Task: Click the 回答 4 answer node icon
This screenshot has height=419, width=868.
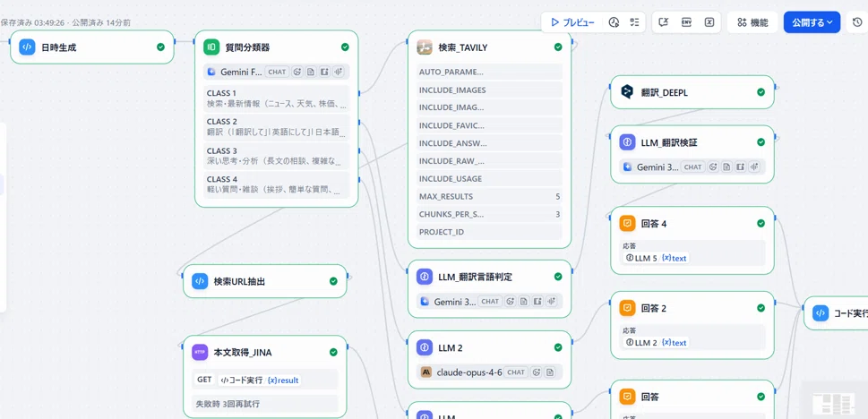Action: click(627, 224)
